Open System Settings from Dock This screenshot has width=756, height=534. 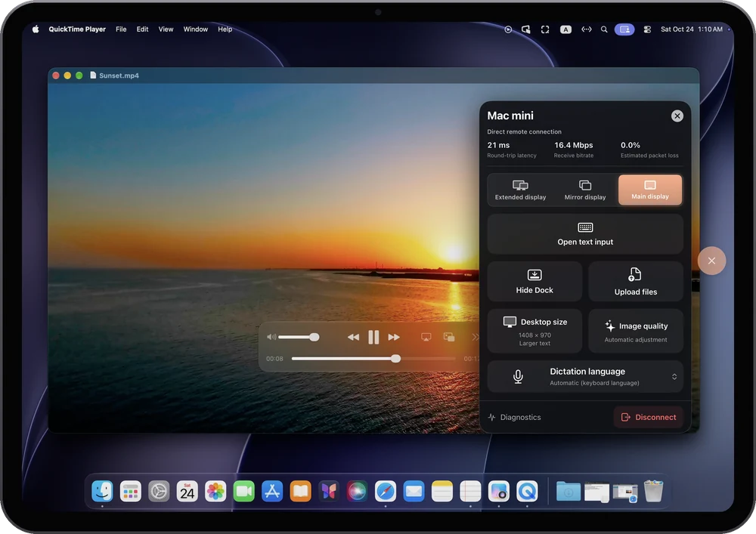coord(159,491)
